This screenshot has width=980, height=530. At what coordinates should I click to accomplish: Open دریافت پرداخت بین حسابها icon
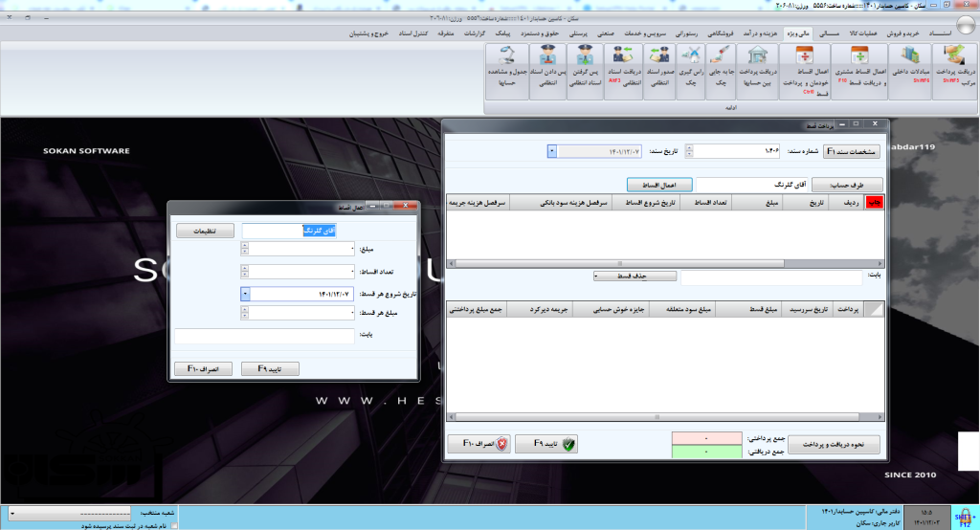pyautogui.click(x=758, y=71)
